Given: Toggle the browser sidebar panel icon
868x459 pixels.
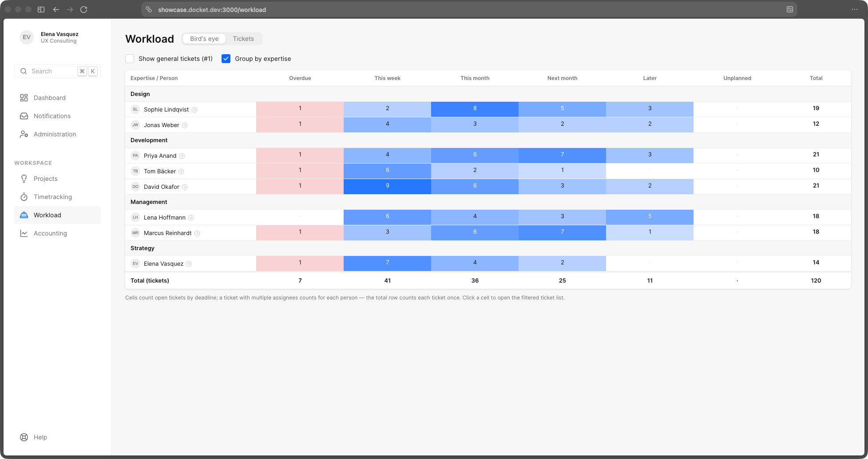Looking at the screenshot, I should pyautogui.click(x=41, y=9).
